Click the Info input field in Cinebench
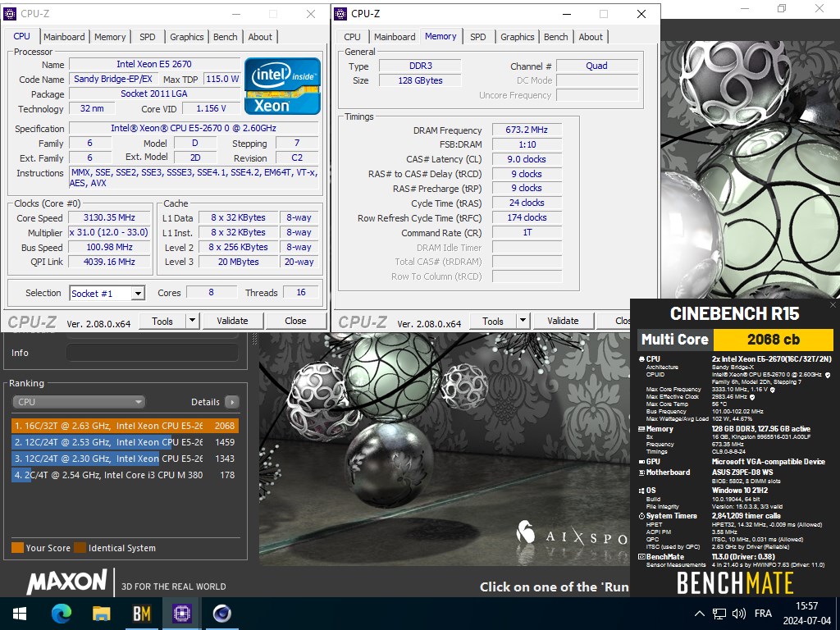840x630 pixels. (152, 353)
